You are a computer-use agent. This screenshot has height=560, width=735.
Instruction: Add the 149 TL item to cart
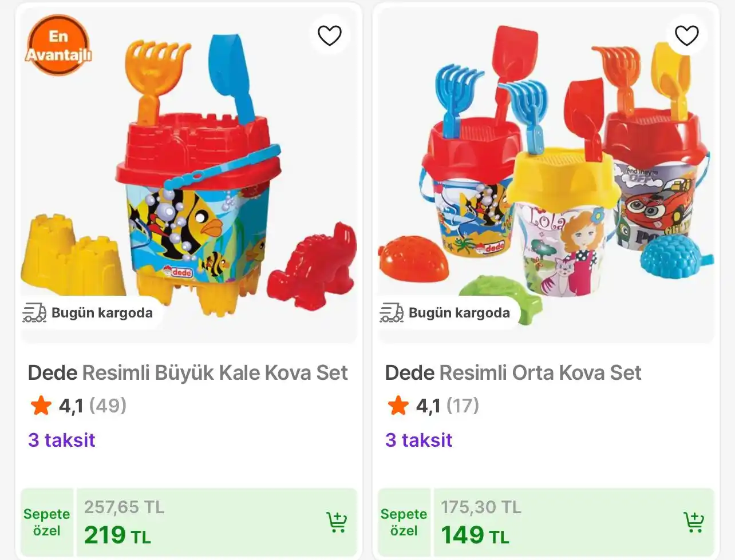(694, 522)
